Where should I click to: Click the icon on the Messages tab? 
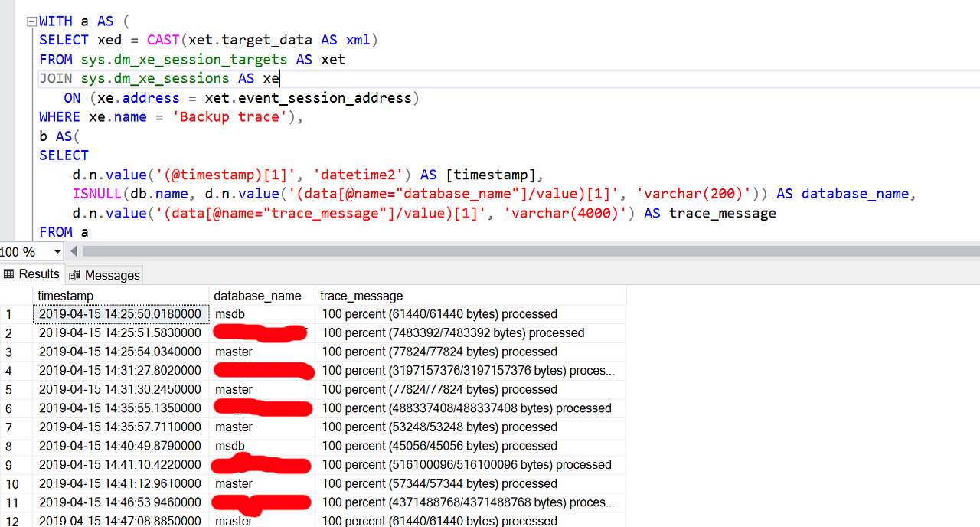point(74,274)
